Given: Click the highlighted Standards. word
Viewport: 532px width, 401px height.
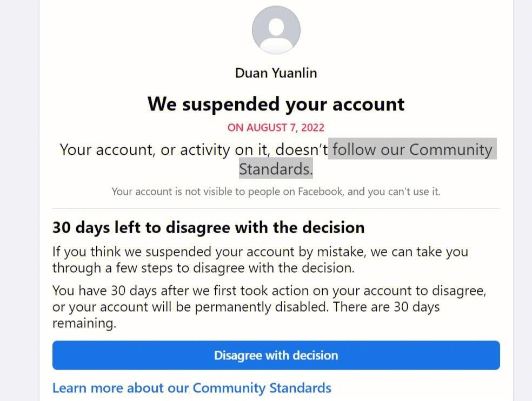Looking at the screenshot, I should click(x=276, y=169).
